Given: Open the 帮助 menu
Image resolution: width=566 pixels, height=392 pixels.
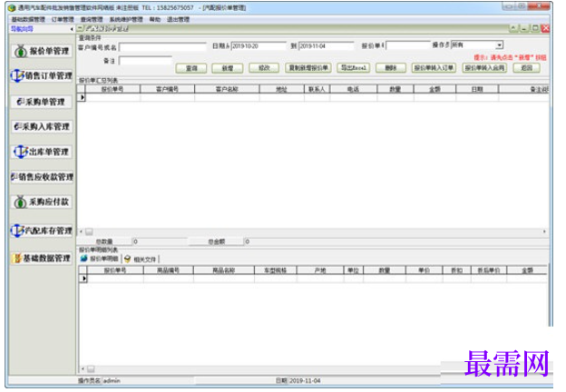Looking at the screenshot, I should pyautogui.click(x=155, y=19).
